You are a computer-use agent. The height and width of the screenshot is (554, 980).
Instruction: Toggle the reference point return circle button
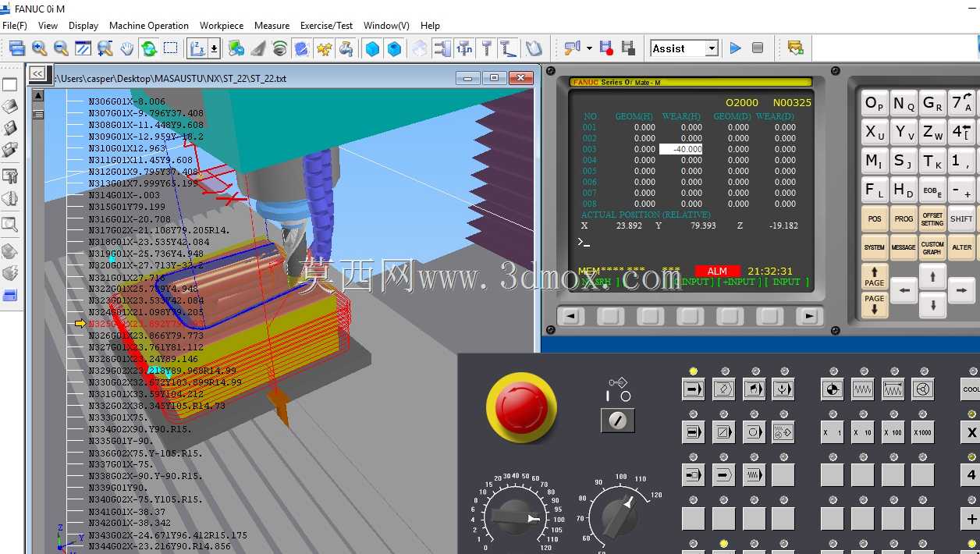point(833,389)
